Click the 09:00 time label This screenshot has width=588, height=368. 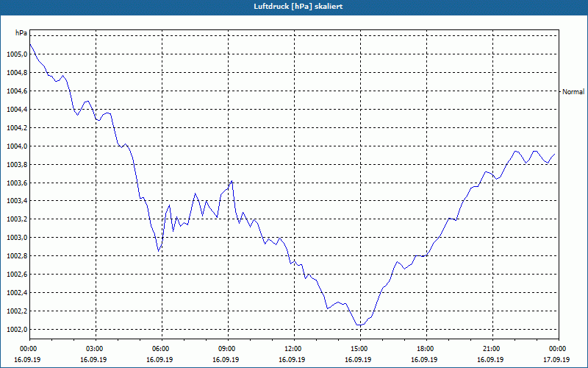(228, 348)
